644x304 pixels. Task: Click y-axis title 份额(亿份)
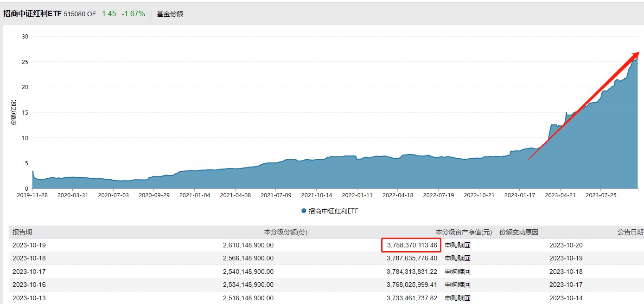pos(13,112)
